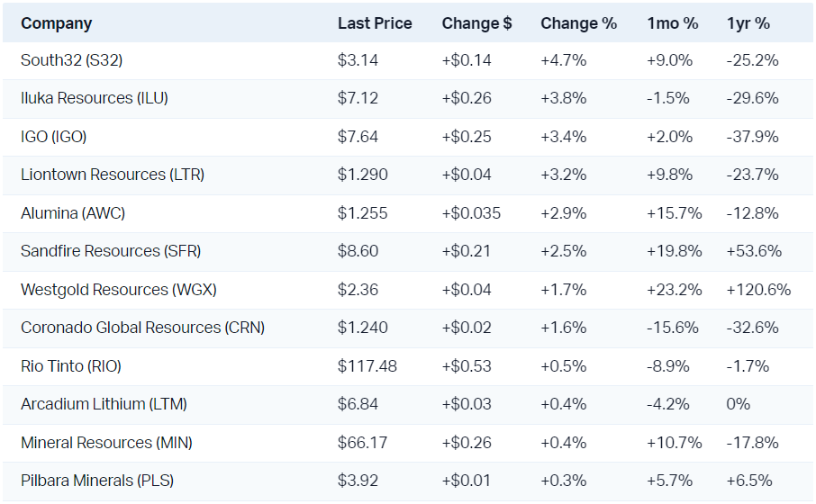
Task: Open the South32 (S32) company link
Action: pyautogui.click(x=72, y=60)
